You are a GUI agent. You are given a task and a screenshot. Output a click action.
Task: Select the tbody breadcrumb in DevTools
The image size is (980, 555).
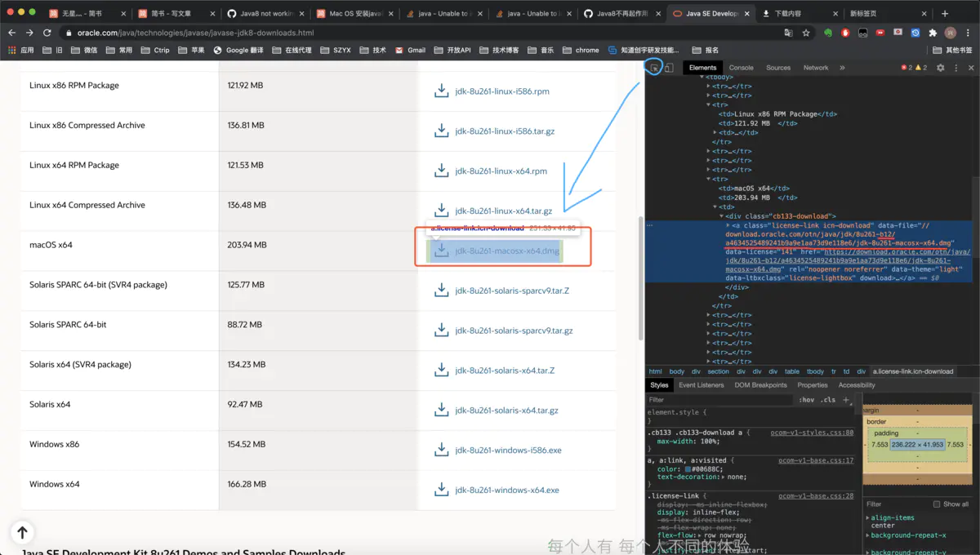815,371
